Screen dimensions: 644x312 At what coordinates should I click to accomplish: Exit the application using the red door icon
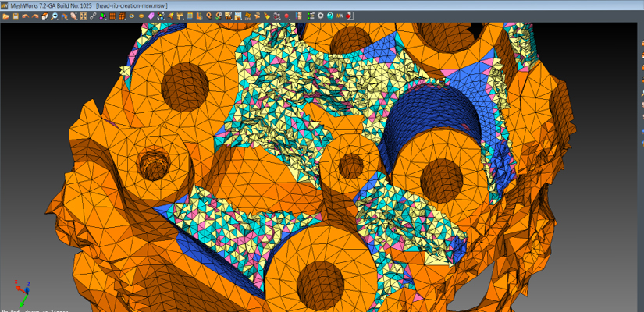click(x=350, y=16)
